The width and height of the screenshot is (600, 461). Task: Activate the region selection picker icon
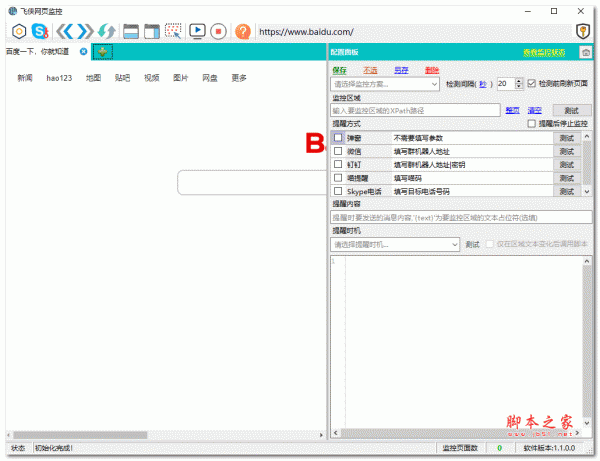tap(173, 31)
